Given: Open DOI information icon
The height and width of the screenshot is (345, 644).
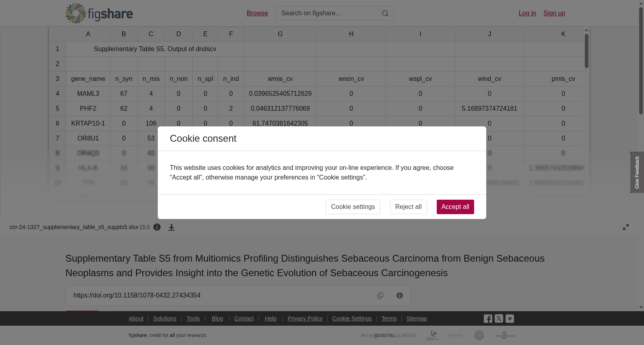Looking at the screenshot, I should pos(400,295).
